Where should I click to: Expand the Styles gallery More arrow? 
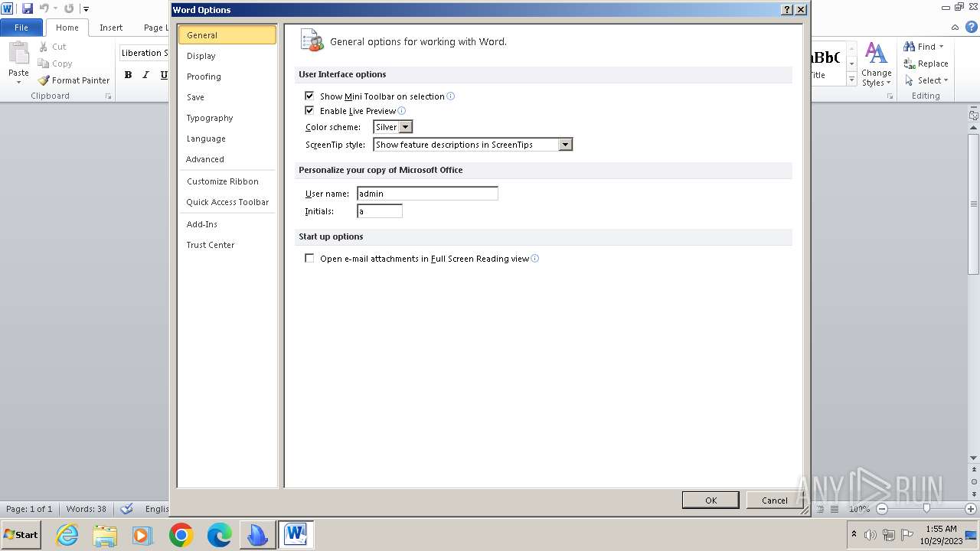point(851,80)
